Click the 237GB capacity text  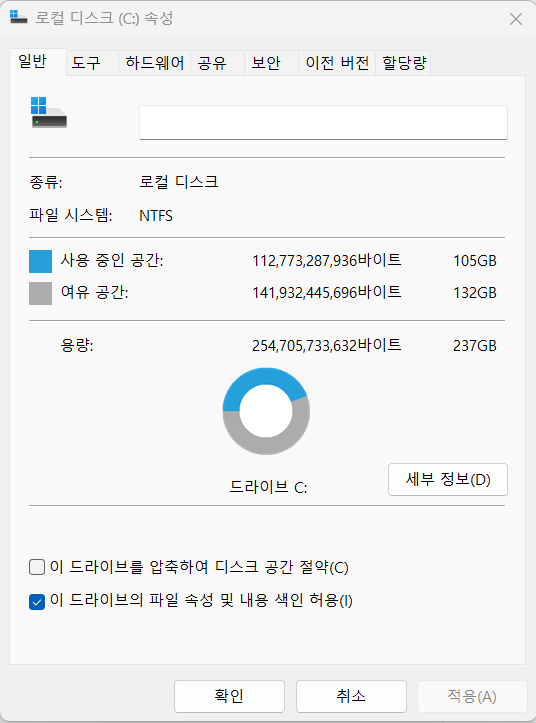475,346
